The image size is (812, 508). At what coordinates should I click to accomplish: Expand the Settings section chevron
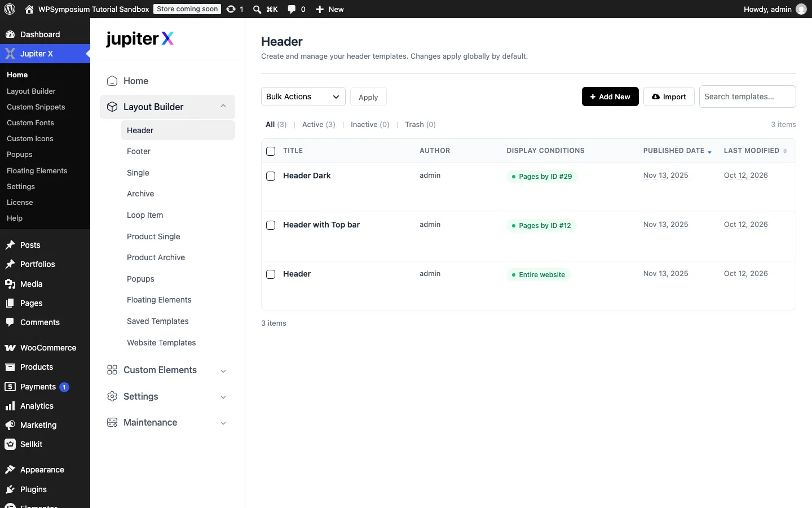tap(223, 397)
